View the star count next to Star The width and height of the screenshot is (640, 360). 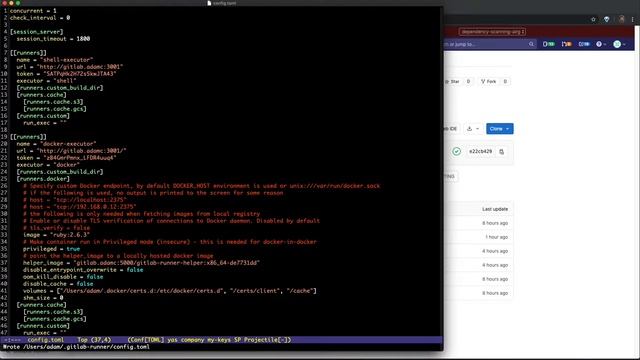click(x=468, y=82)
